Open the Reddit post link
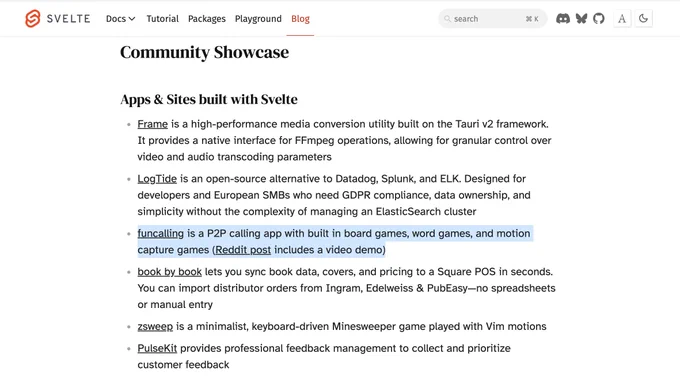This screenshot has height=380, width=680. (x=243, y=250)
